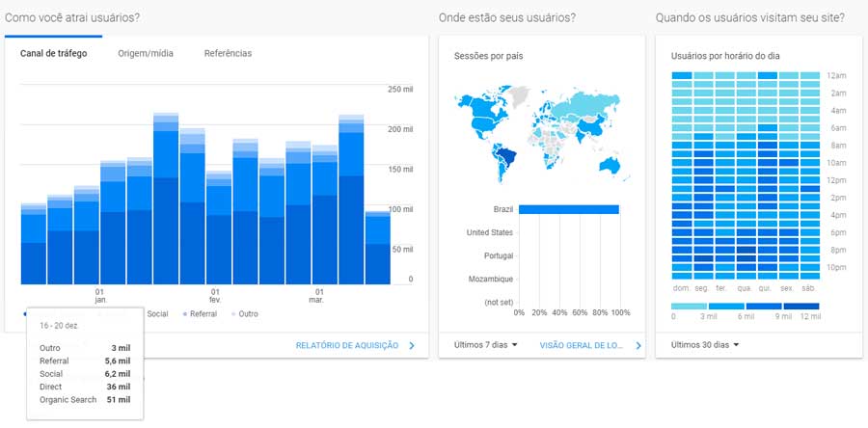Open the Últimos 7 dias dropdown

486,345
